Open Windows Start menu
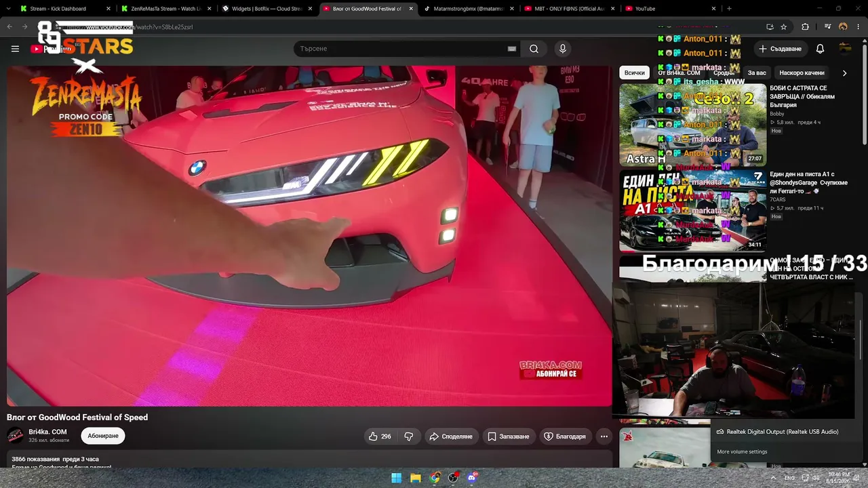Screen dimensions: 868x488 click(x=397, y=478)
